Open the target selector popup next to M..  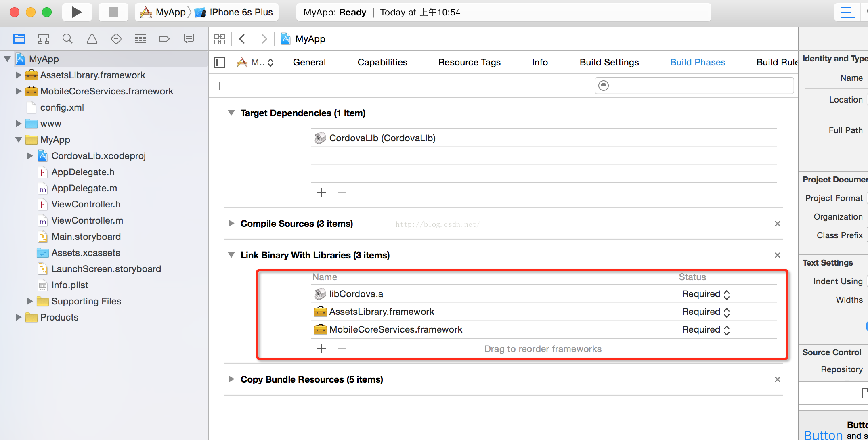click(256, 62)
